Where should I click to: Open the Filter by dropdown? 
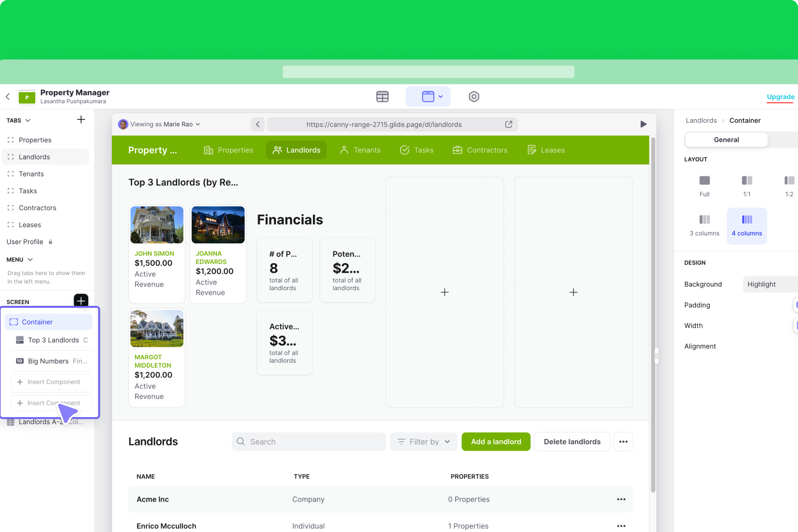(424, 442)
